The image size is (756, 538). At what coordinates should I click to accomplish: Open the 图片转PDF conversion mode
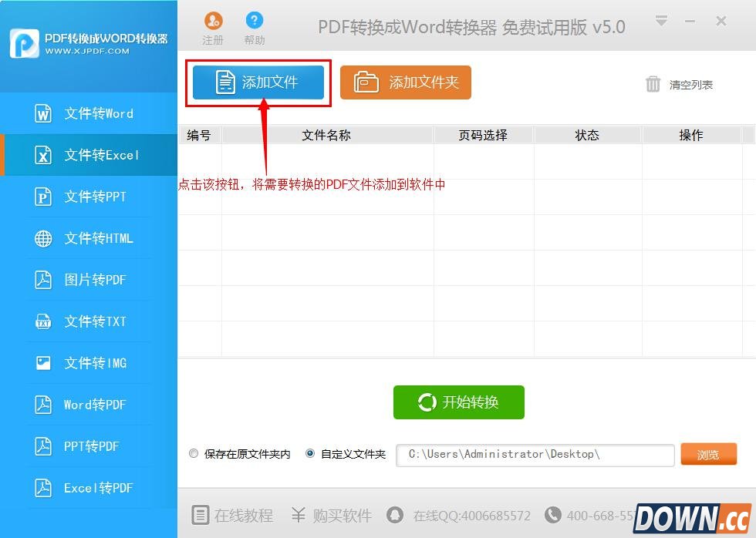click(89, 280)
